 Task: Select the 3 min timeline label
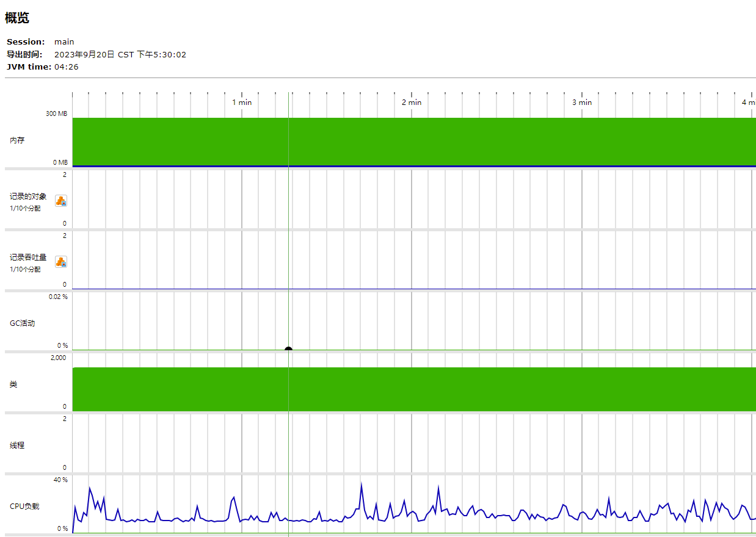[582, 103]
